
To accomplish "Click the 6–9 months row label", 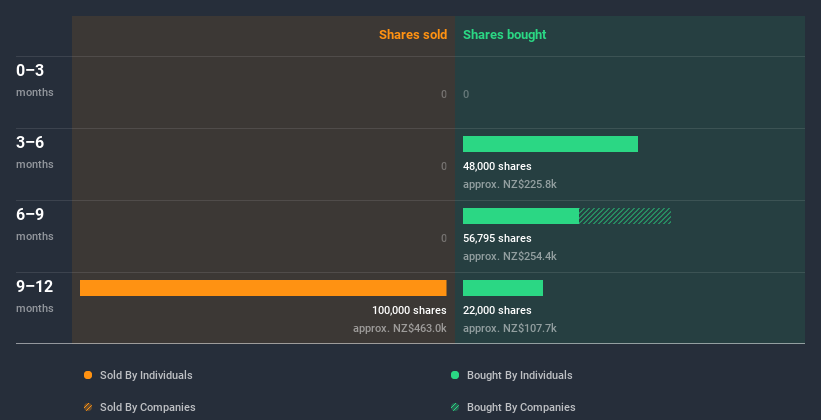I will coord(35,224).
